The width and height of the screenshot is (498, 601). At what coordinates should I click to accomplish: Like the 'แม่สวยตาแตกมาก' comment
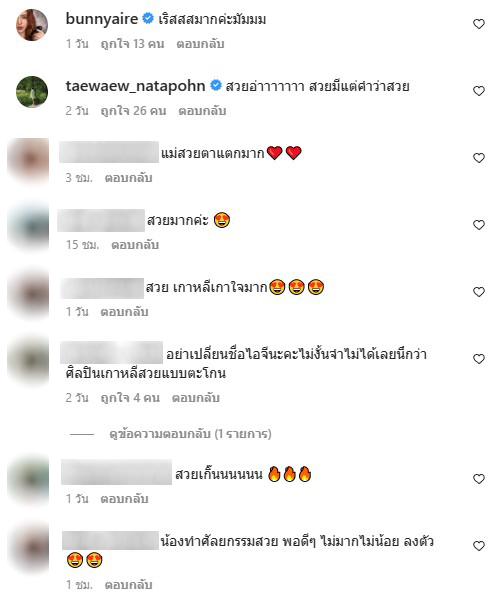pos(478,158)
